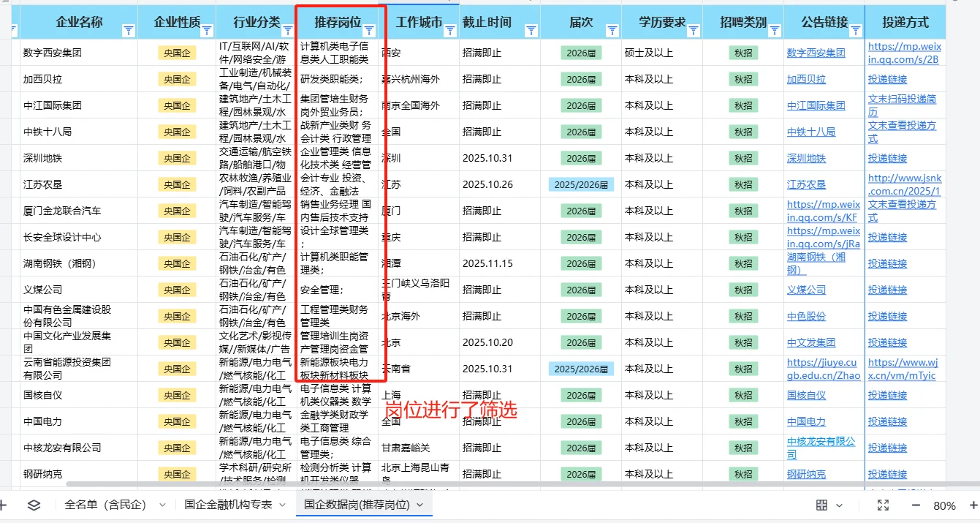The width and height of the screenshot is (980, 523).
Task: Click 2025/2026届 tag in 江苏农垦 row
Action: pyautogui.click(x=581, y=185)
